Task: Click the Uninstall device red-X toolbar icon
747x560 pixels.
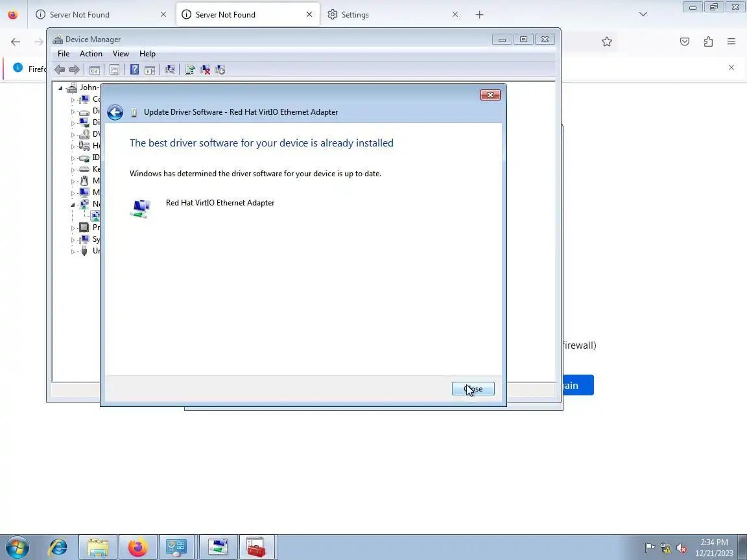Action: pos(205,70)
